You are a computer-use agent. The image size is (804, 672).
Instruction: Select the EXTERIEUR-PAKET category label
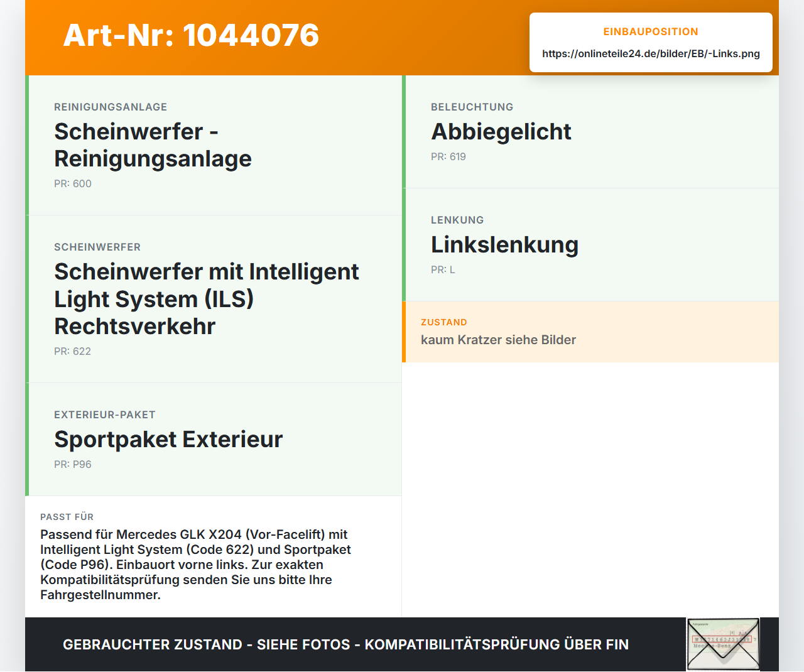coord(105,415)
